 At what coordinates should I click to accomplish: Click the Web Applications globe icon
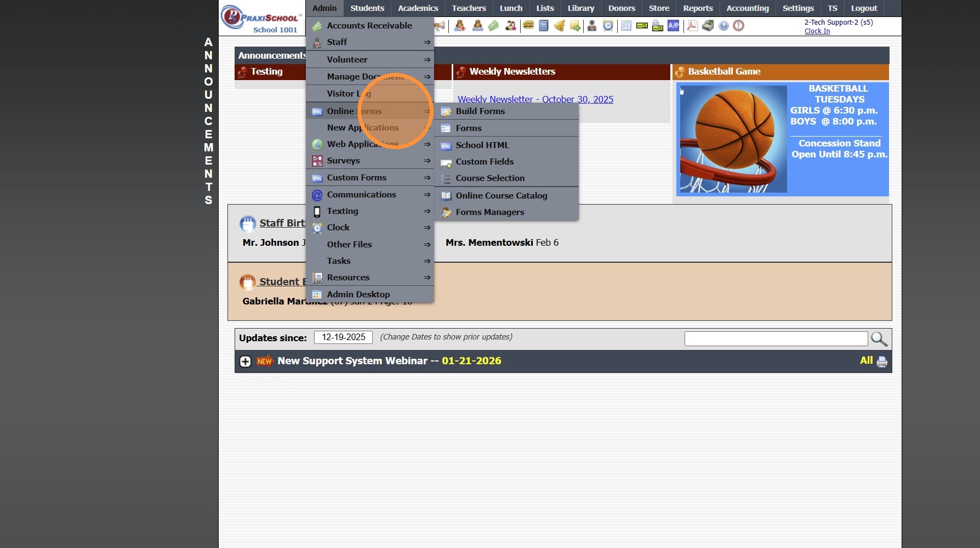point(317,144)
